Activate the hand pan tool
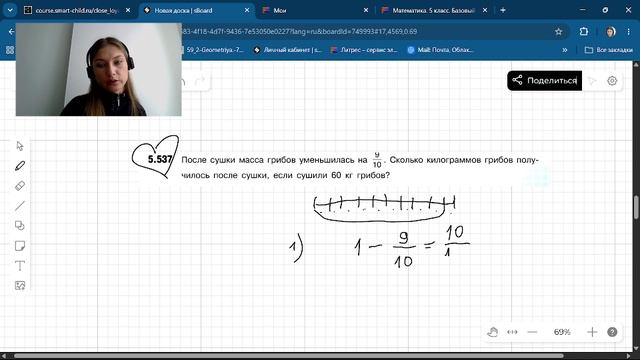 click(493, 332)
